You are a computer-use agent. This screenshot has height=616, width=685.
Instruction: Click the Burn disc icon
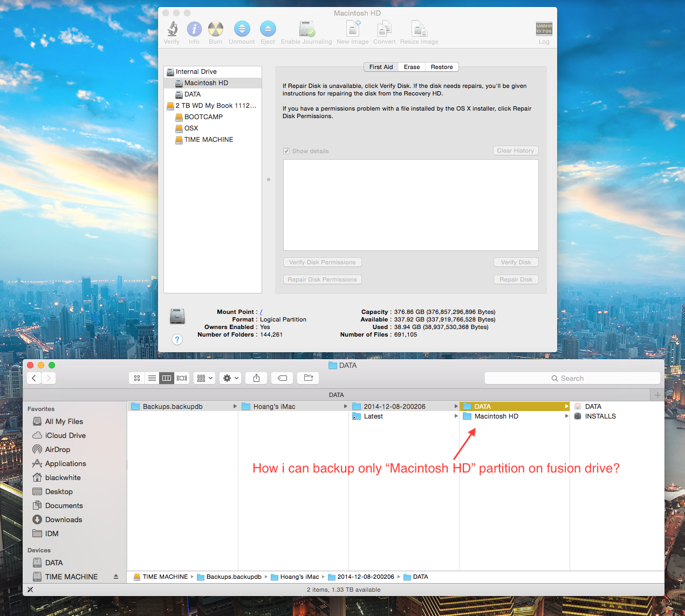pyautogui.click(x=216, y=29)
